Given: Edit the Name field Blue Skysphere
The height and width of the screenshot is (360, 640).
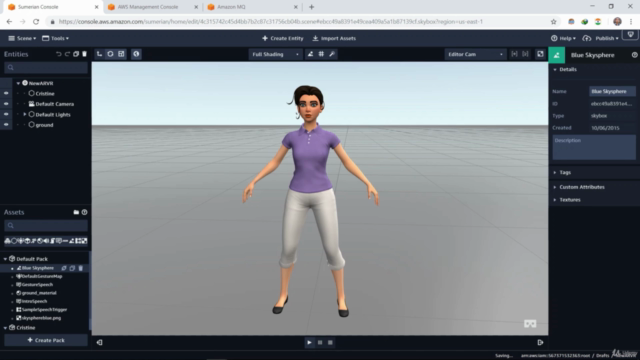Looking at the screenshot, I should pyautogui.click(x=612, y=91).
